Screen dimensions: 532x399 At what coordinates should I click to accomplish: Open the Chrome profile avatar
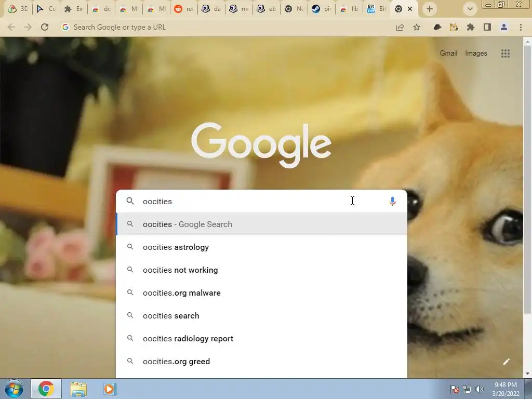504,27
